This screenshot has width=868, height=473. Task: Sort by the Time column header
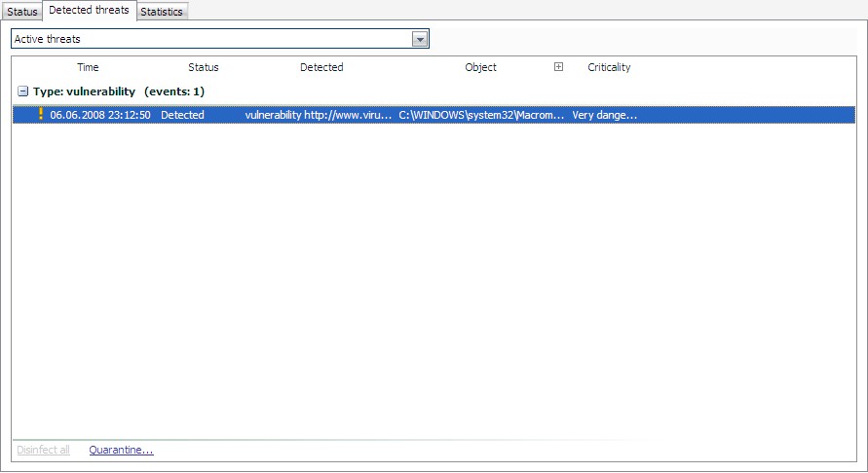88,67
